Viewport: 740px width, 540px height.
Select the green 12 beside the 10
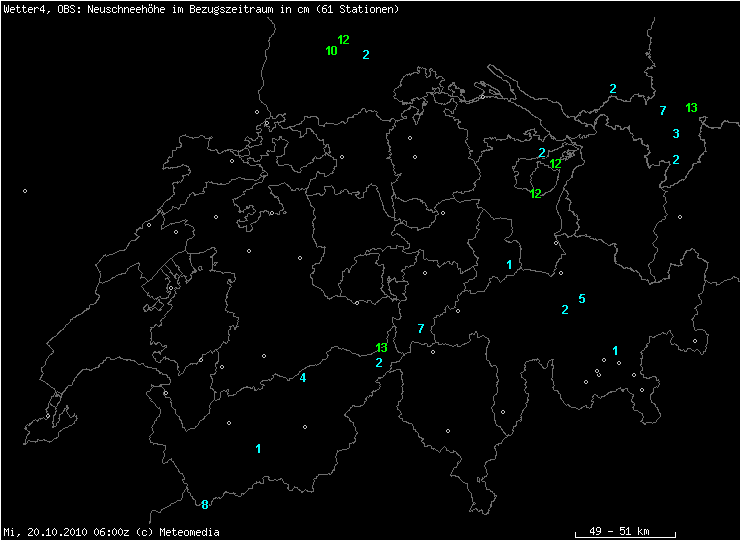pos(344,40)
